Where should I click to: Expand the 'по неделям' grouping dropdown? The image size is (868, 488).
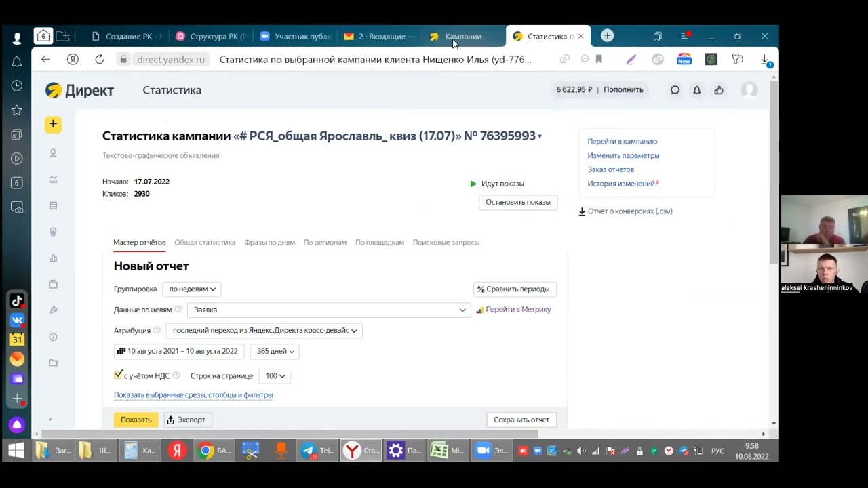click(x=192, y=289)
